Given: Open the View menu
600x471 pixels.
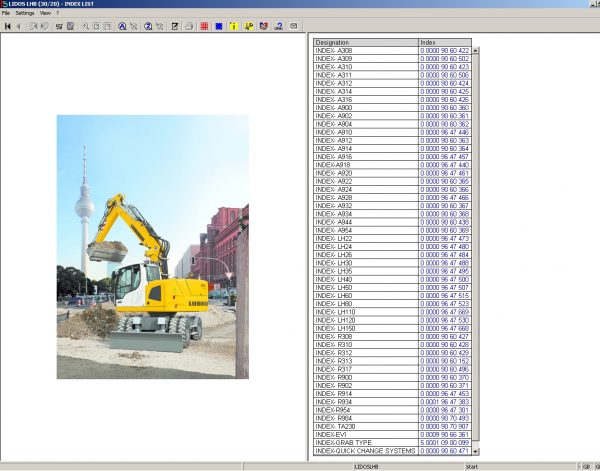Looking at the screenshot, I should (x=45, y=13).
